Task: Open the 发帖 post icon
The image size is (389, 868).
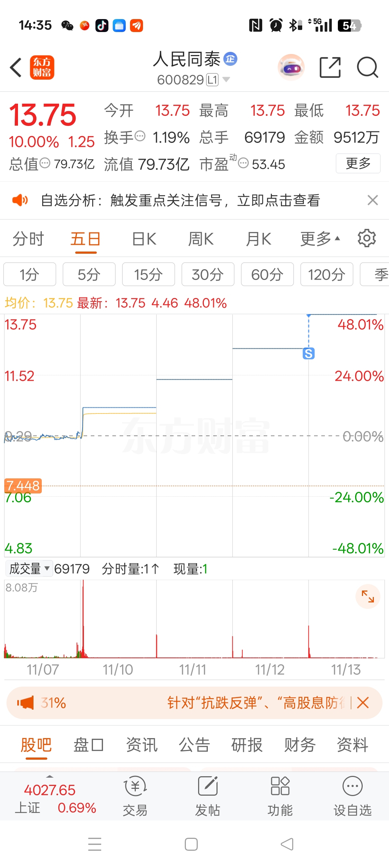Action: (x=208, y=796)
